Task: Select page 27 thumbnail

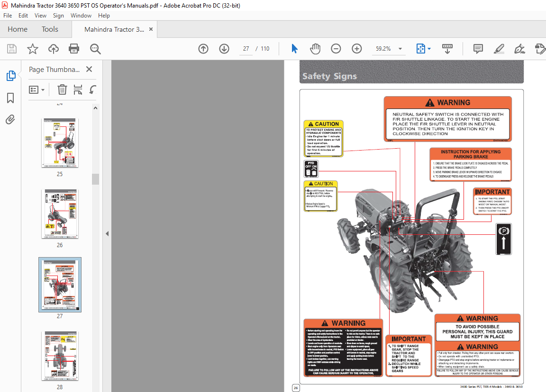Action: (60, 285)
